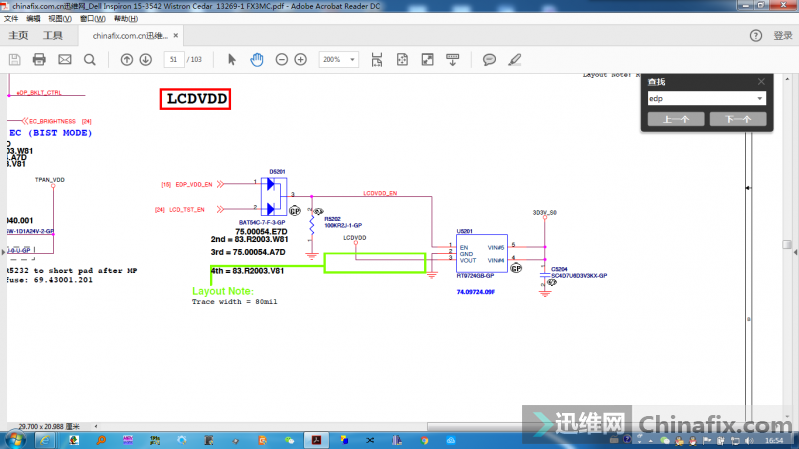Click the vertical scrollbar thumb
799x449 pixels.
[787, 245]
